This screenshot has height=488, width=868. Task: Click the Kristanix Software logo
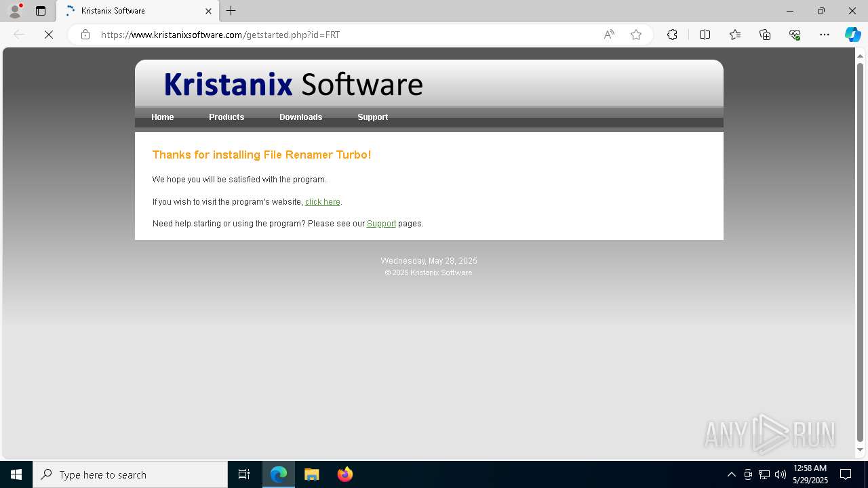(x=294, y=84)
